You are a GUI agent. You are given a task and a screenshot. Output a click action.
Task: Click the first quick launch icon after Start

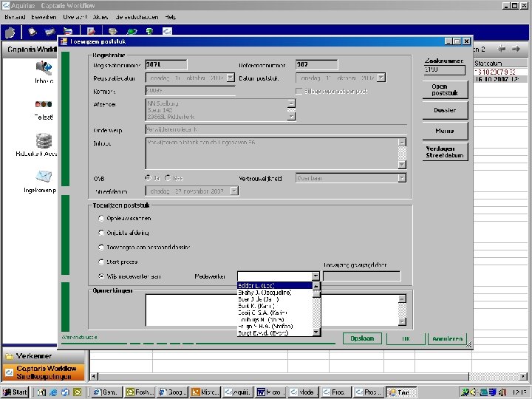tap(41, 392)
